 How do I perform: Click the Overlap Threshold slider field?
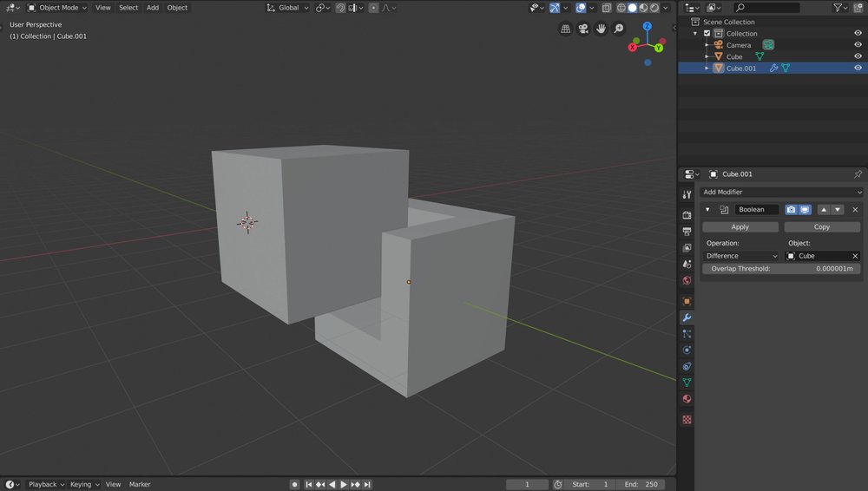point(781,269)
